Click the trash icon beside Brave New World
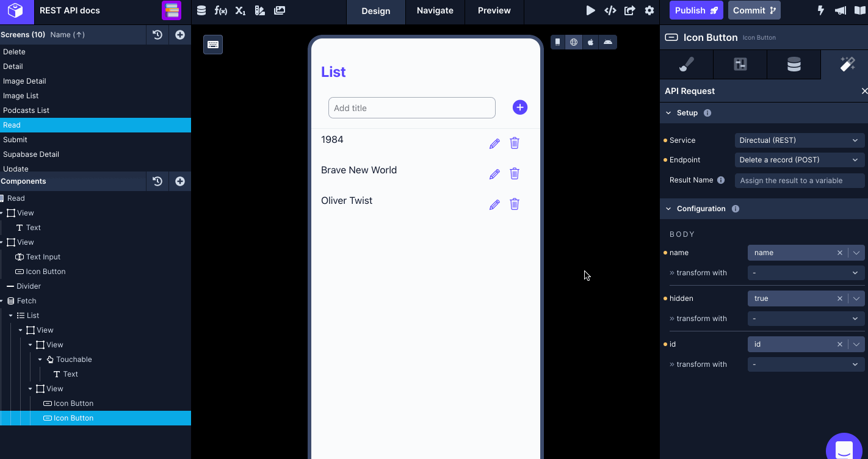Viewport: 868px width, 459px height. 515,173
